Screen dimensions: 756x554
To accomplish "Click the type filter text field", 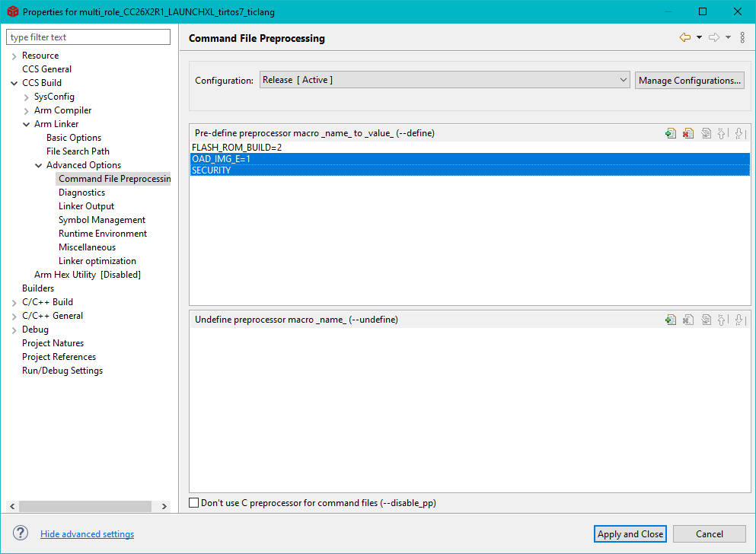I will pos(88,37).
